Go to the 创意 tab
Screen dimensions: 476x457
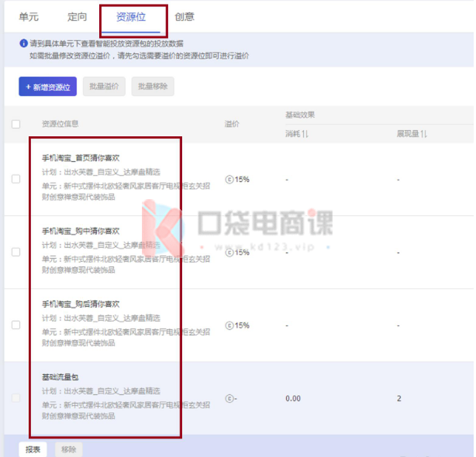coord(185,17)
